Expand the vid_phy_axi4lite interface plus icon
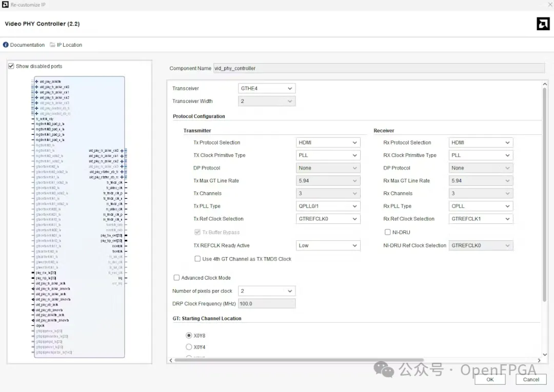The height and width of the screenshot is (392, 554). pyautogui.click(x=36, y=81)
